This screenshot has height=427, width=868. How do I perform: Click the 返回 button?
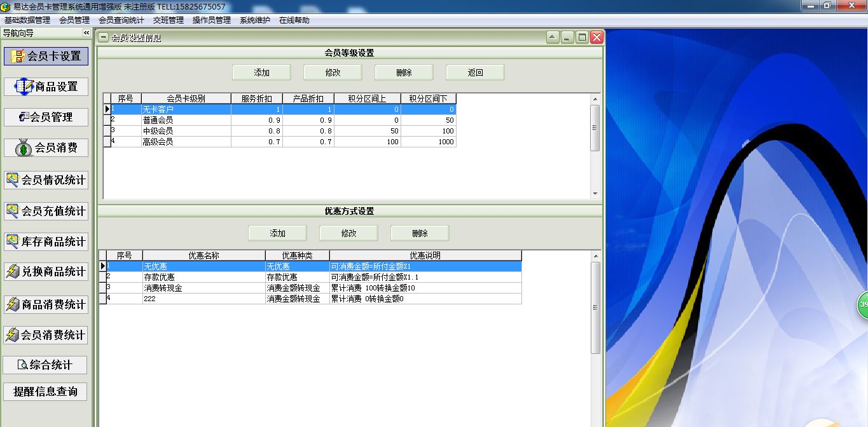[476, 72]
